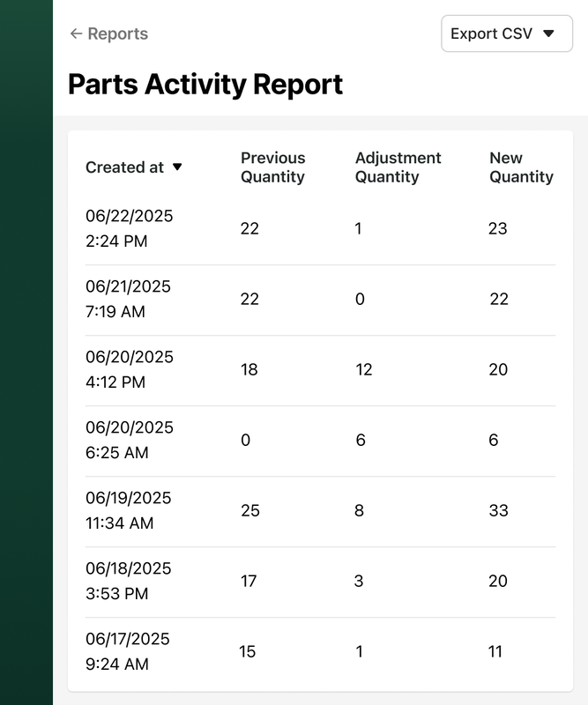Click new quantity 33 in 06/19/2025 row

[x=498, y=510]
